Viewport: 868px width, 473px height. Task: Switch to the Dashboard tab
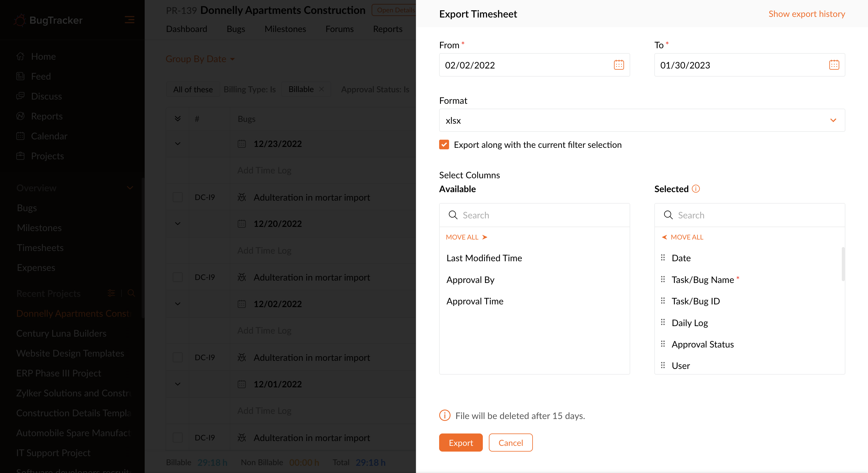[x=186, y=29]
